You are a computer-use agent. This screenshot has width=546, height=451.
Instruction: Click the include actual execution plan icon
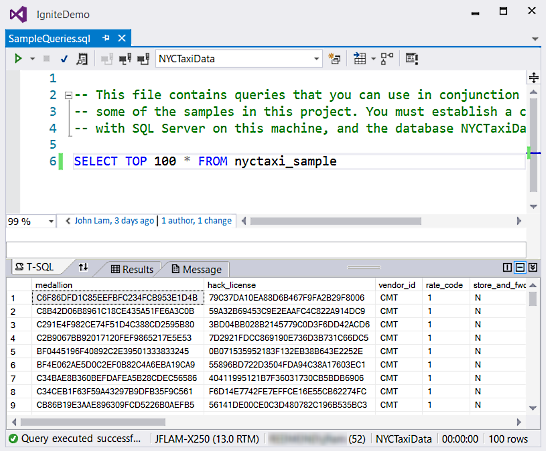pyautogui.click(x=387, y=59)
